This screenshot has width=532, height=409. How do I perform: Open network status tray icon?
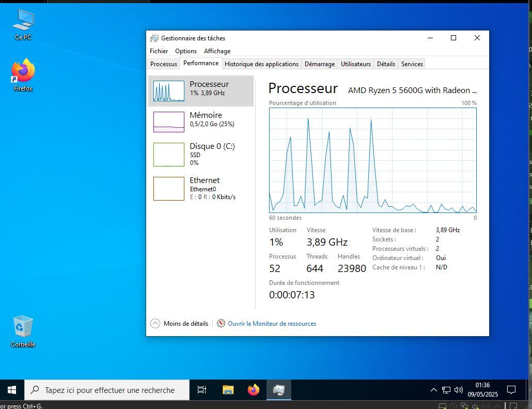pos(446,390)
